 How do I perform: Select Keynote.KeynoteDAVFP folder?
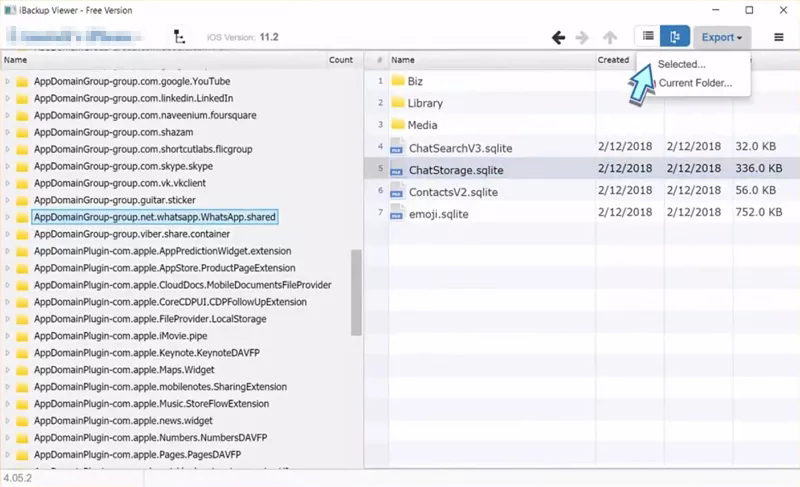[147, 353]
